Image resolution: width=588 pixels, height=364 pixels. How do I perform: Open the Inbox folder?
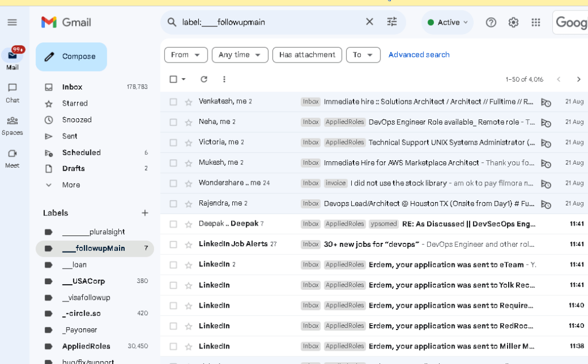coord(95,87)
